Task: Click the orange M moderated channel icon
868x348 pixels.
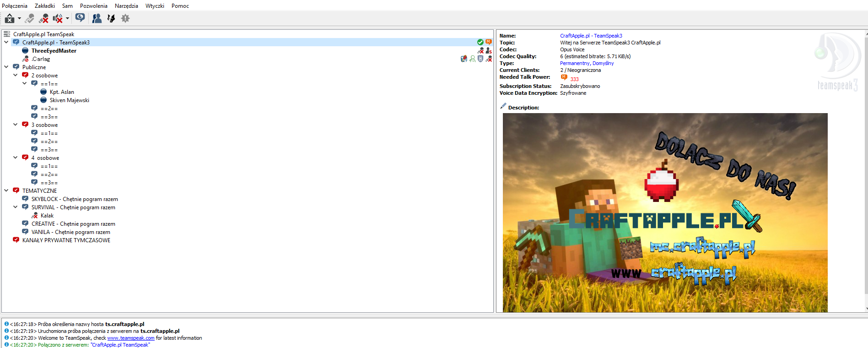Action: (489, 42)
